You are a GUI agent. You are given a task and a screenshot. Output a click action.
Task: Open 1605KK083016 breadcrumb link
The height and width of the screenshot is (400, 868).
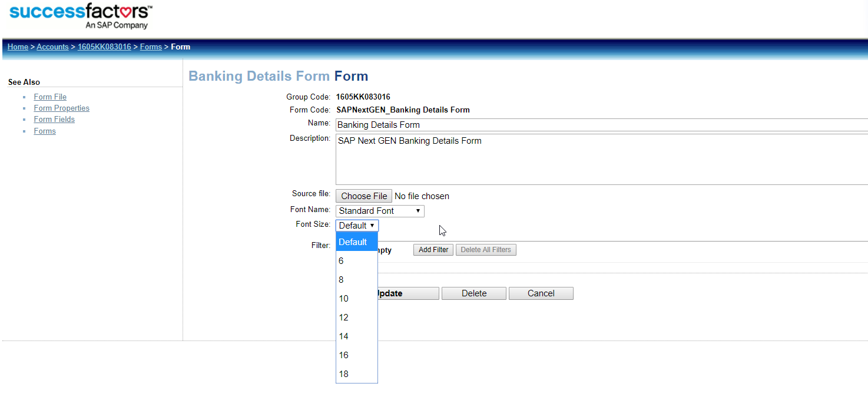coord(104,47)
